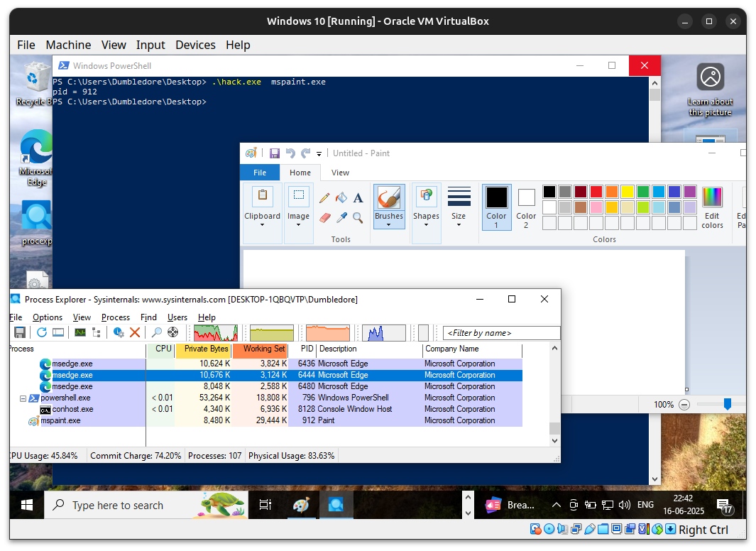
Task: Switch to the View tab in Paint
Action: (x=340, y=173)
